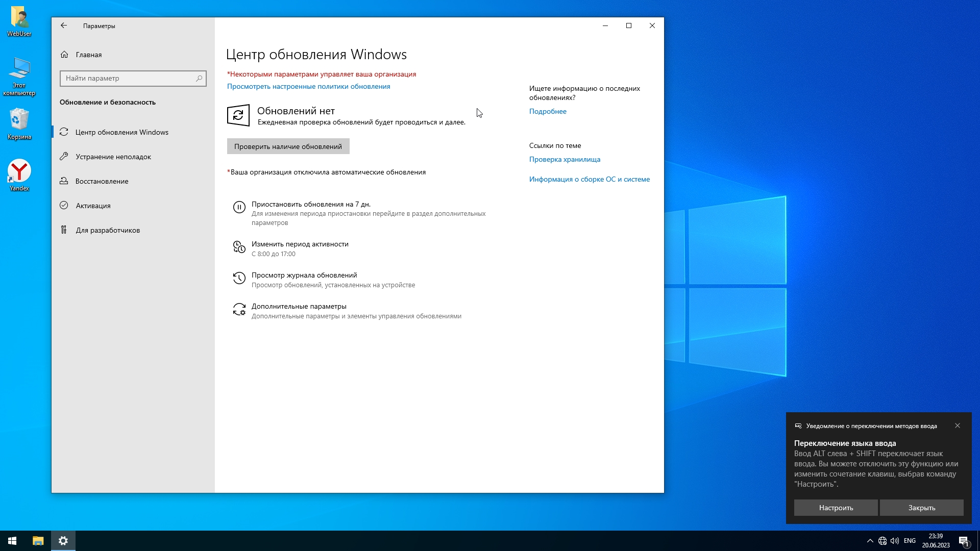Select Устранение неполадок in sidebar
980x551 pixels.
[113, 157]
